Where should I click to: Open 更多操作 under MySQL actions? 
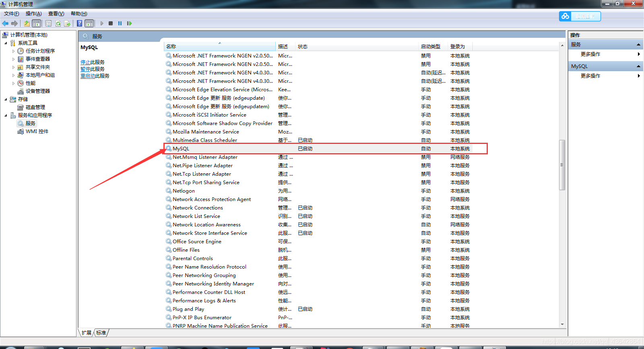tap(590, 76)
